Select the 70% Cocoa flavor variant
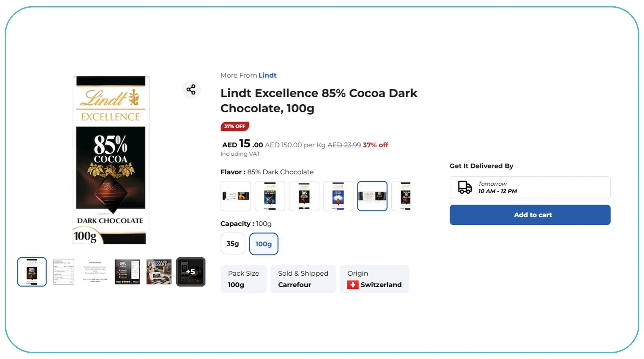 [304, 196]
